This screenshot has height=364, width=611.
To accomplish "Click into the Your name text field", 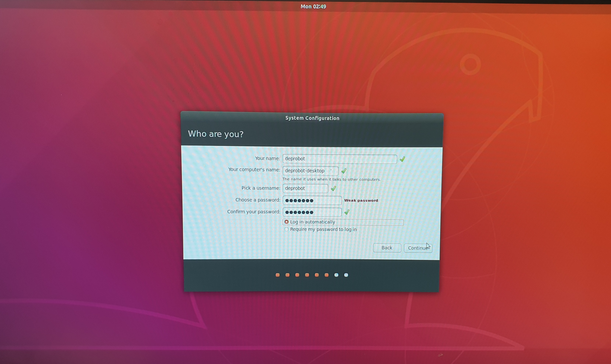I will click(x=339, y=159).
